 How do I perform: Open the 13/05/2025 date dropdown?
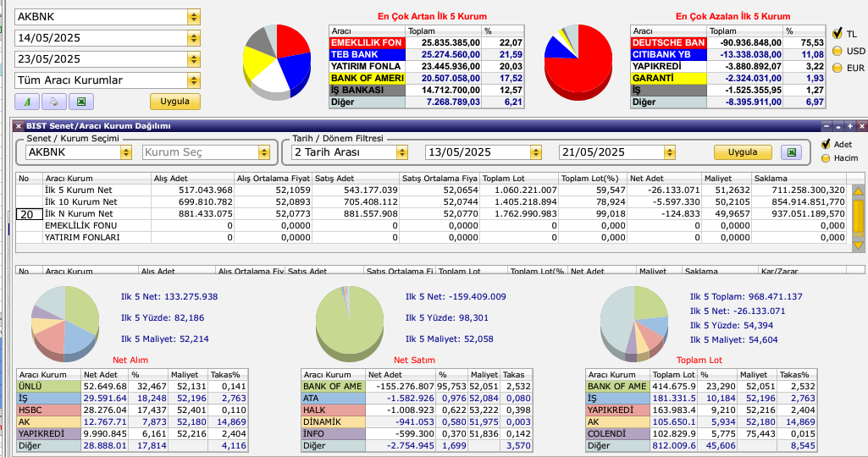[x=535, y=152]
